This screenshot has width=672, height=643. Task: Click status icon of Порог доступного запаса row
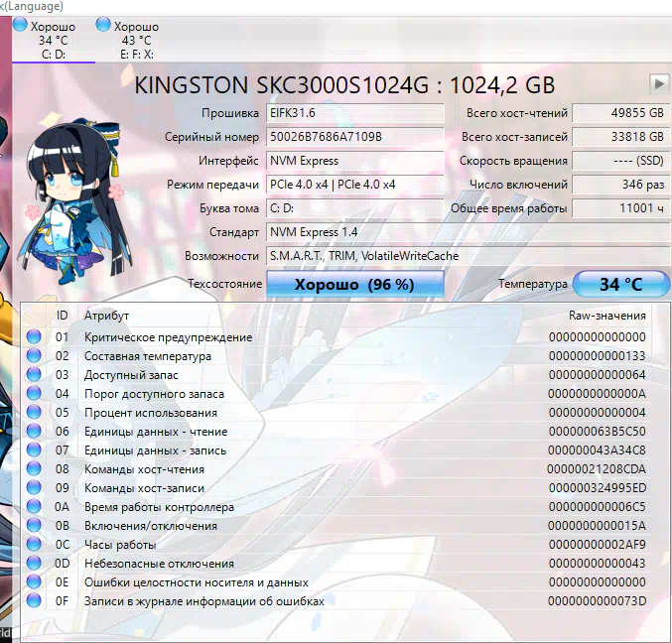pyautogui.click(x=34, y=393)
